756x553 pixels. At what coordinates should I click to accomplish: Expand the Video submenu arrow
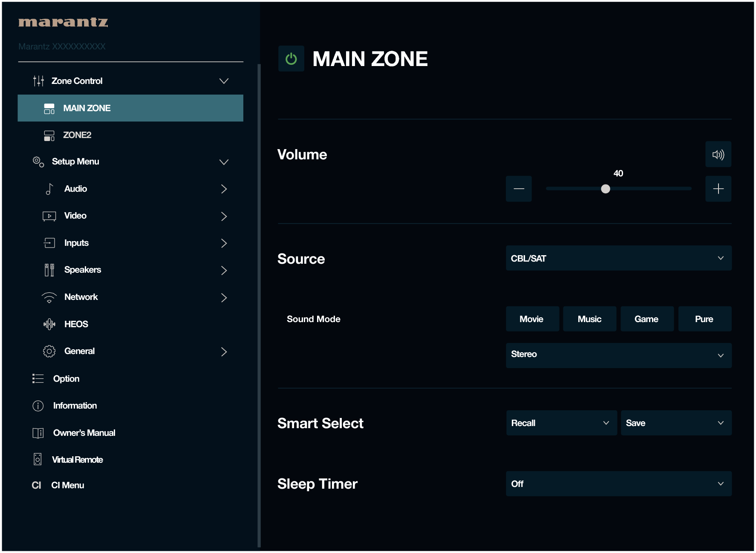224,216
